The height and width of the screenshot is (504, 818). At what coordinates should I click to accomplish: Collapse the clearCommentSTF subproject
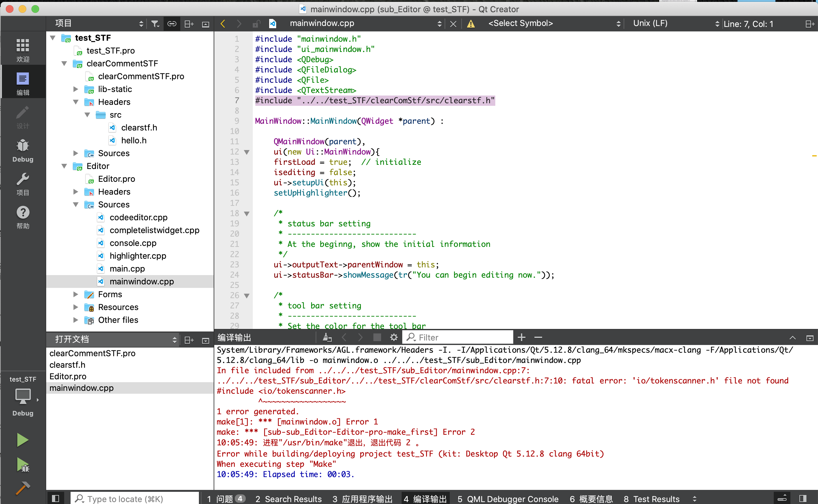pos(64,63)
